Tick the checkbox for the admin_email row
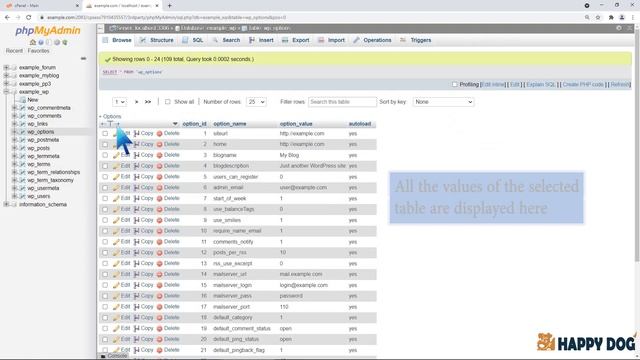 coord(105,188)
